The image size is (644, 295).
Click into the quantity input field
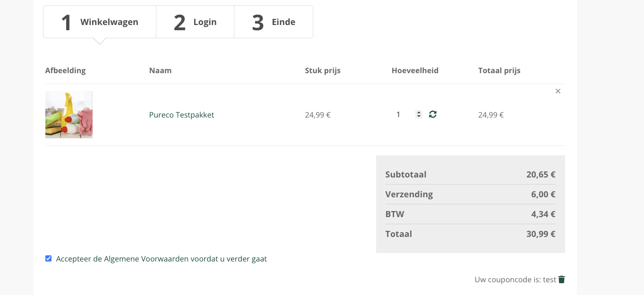(401, 114)
